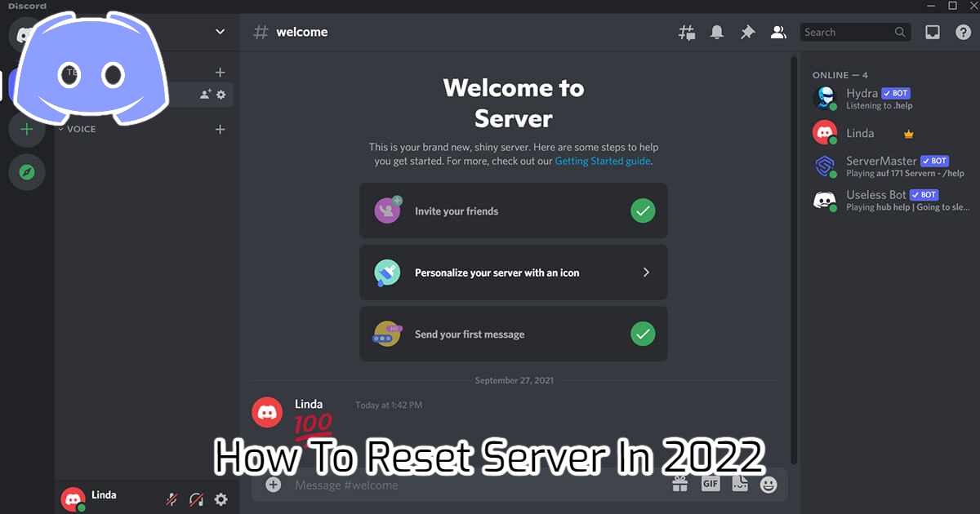Click the chat area scrollbar

793,261
